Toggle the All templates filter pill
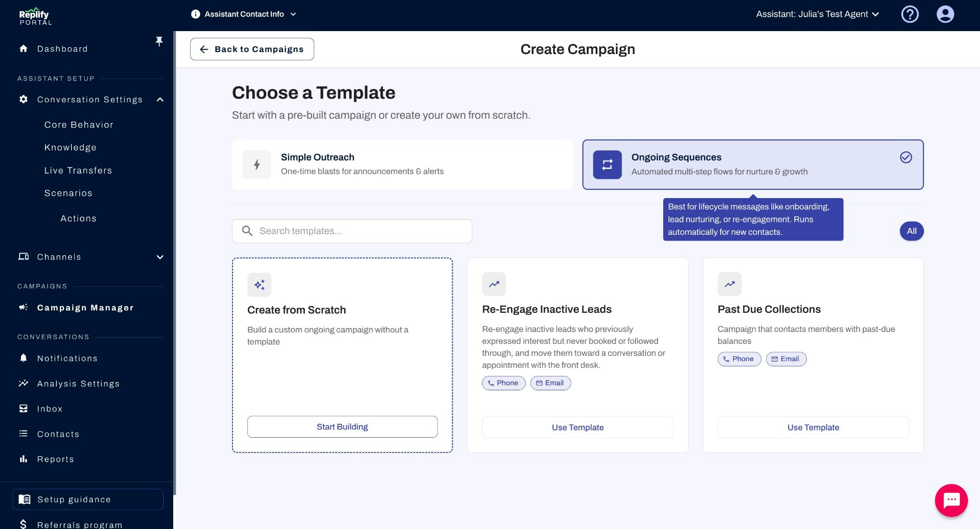The height and width of the screenshot is (529, 980). point(912,231)
